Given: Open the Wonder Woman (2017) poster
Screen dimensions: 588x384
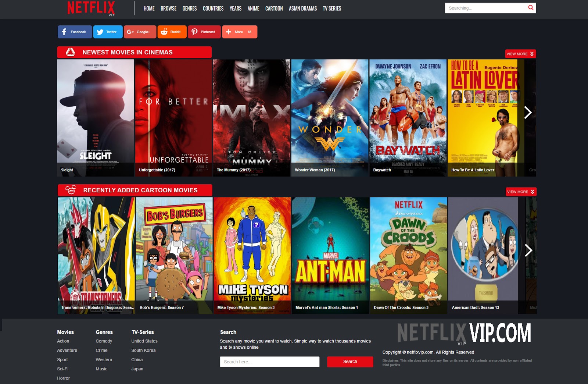Looking at the screenshot, I should click(x=330, y=118).
